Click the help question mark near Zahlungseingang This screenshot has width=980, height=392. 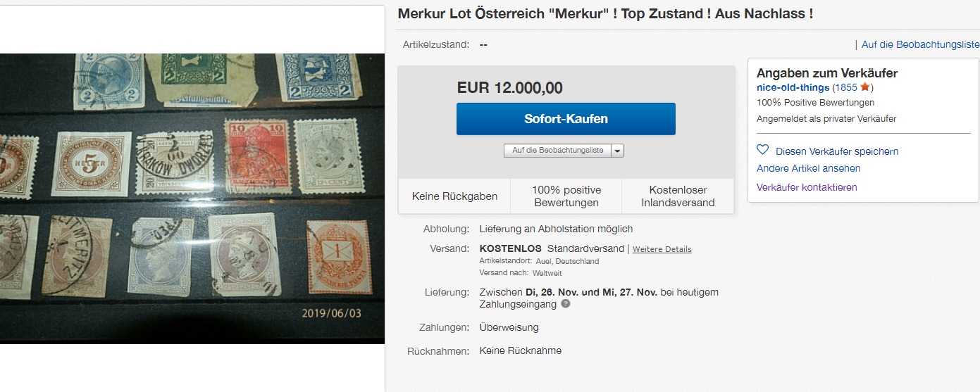[x=565, y=304]
